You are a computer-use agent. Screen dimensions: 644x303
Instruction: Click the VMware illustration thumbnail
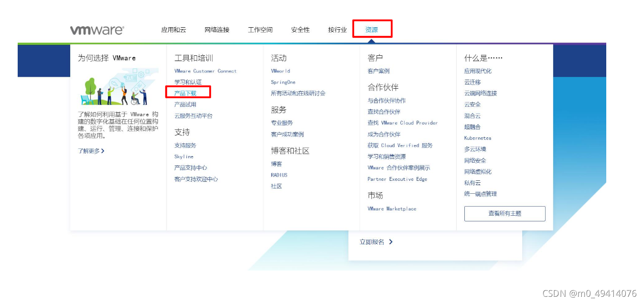[118, 86]
